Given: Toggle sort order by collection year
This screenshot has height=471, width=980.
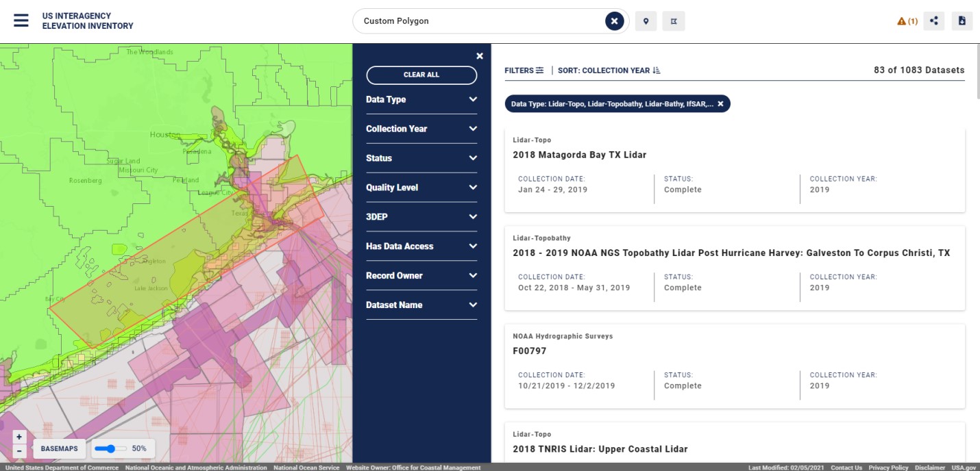Looking at the screenshot, I should coord(657,71).
